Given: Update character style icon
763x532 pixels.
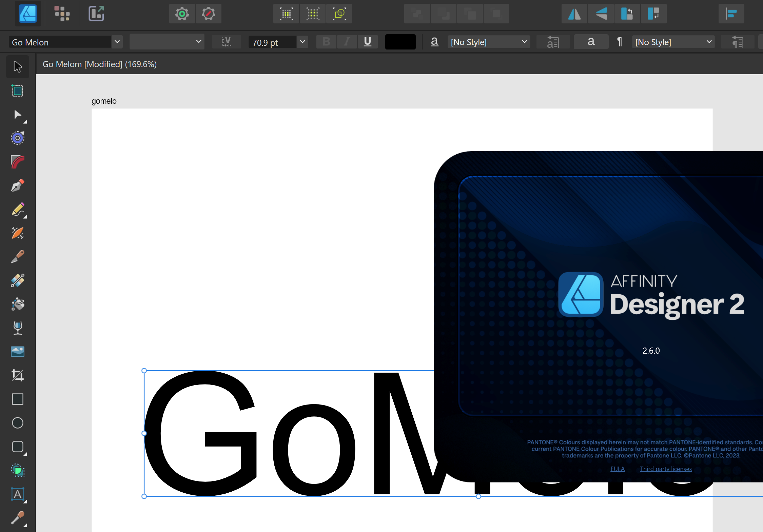Looking at the screenshot, I should [x=553, y=42].
